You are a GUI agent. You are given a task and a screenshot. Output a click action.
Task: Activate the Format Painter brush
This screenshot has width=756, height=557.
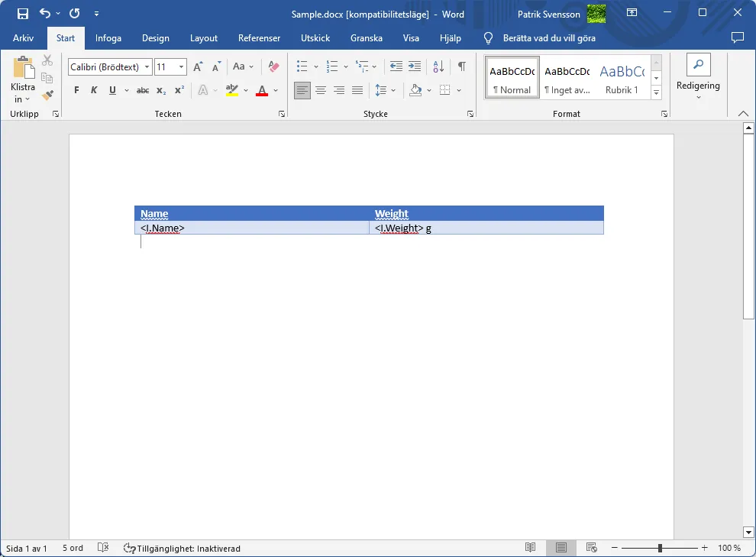tap(47, 95)
